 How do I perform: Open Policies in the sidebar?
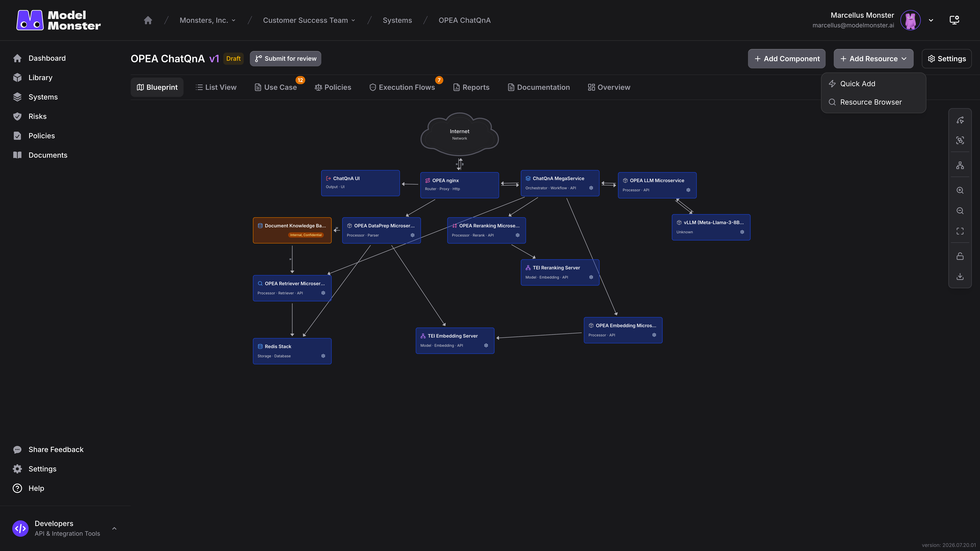point(42,136)
